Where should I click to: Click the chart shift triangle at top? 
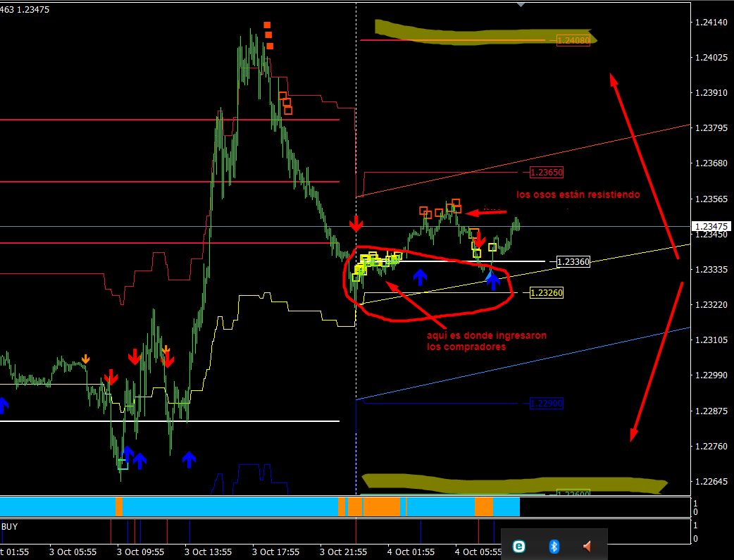(521, 4)
